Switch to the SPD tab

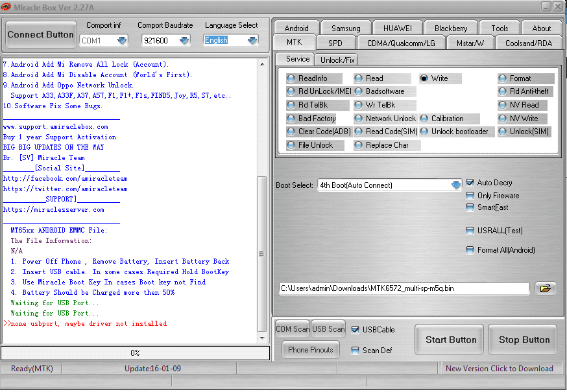click(335, 43)
